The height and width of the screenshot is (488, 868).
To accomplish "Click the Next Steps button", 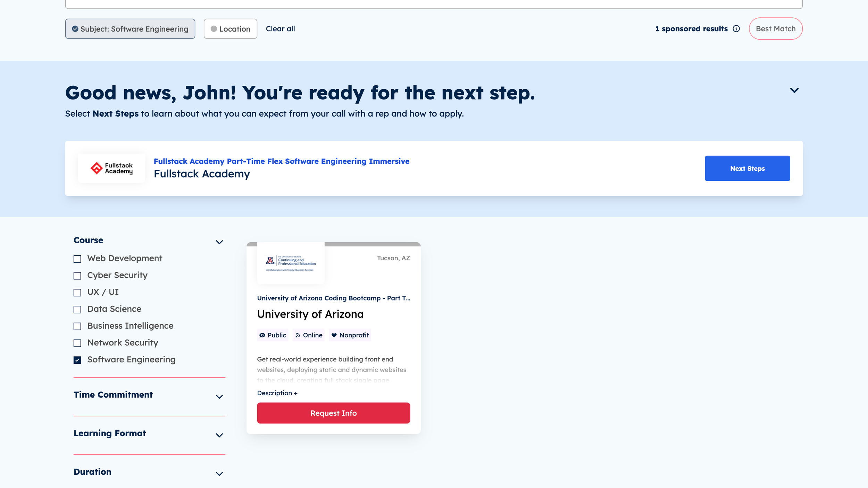I will pyautogui.click(x=747, y=168).
